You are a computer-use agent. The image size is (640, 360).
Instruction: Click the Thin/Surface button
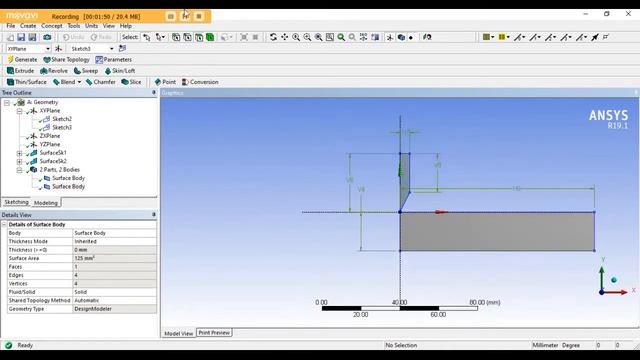(27, 82)
